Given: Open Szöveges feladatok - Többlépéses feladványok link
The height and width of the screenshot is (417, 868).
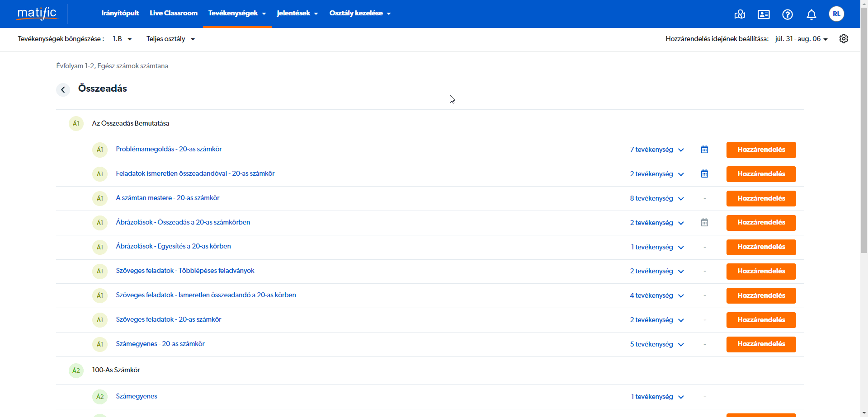Looking at the screenshot, I should coord(185,271).
